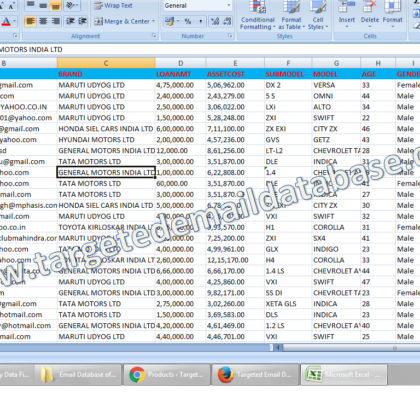Click the Decrease Indent icon
This screenshot has width=420, height=420.
(x=70, y=21)
